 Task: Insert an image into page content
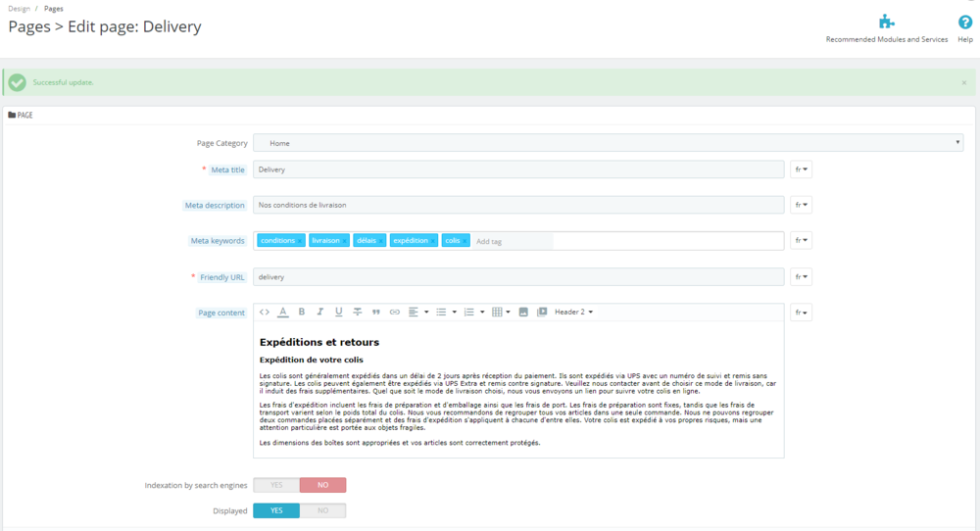coord(523,312)
